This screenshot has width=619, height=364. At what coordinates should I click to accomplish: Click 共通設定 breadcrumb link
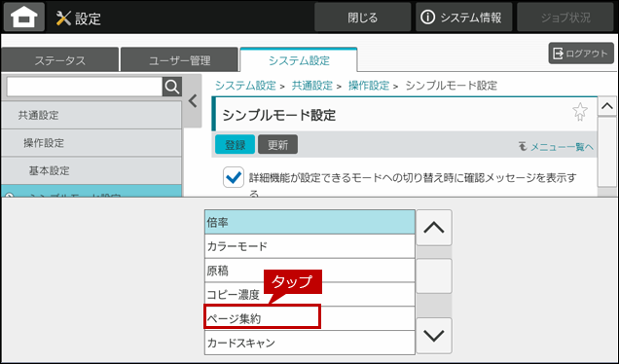(311, 86)
